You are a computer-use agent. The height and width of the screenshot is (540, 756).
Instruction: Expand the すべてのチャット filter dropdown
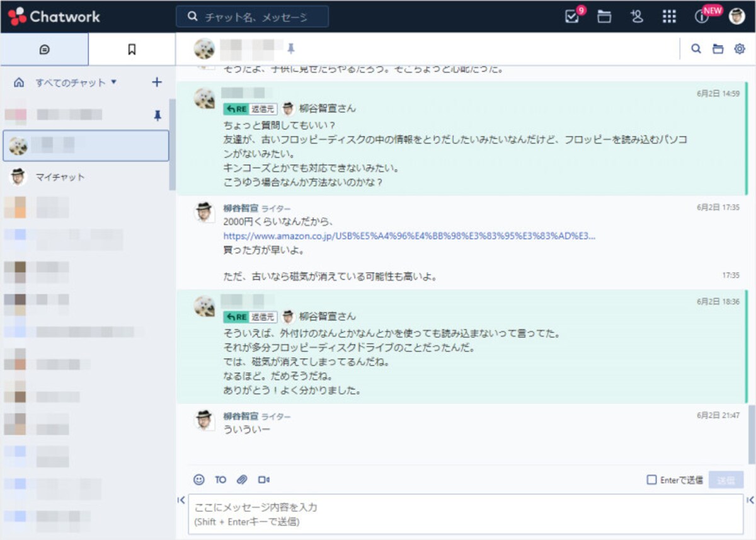(76, 82)
